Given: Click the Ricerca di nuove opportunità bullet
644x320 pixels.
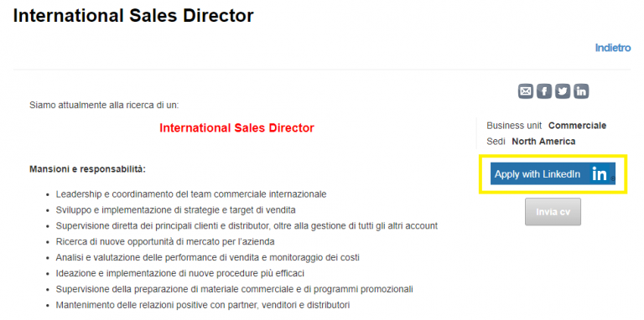Looking at the screenshot, I should (x=165, y=241).
